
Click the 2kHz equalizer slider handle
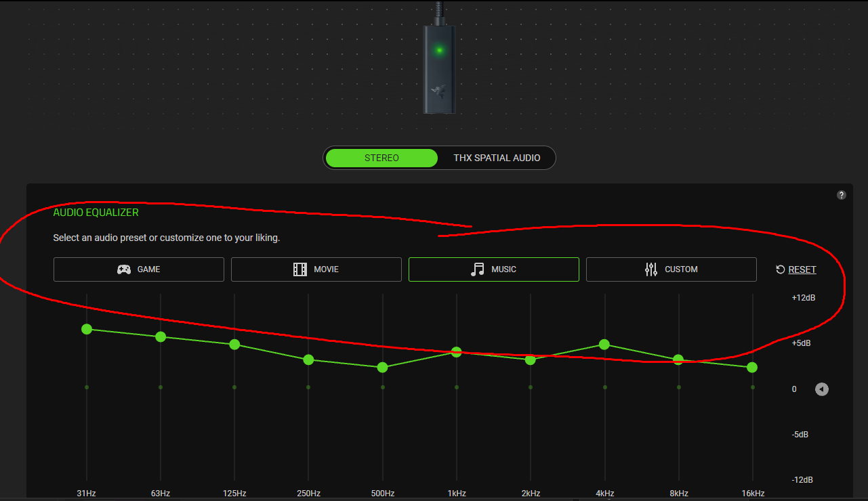[x=531, y=360]
